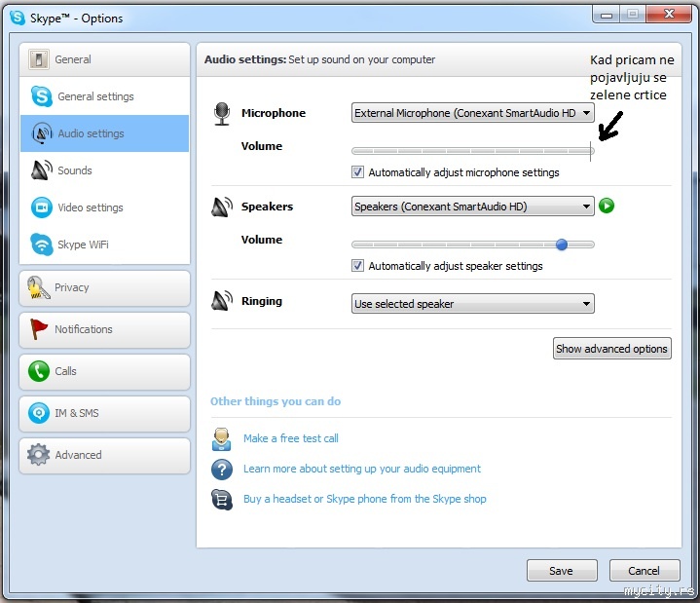Open the Microphone device dropdown

coord(473,113)
